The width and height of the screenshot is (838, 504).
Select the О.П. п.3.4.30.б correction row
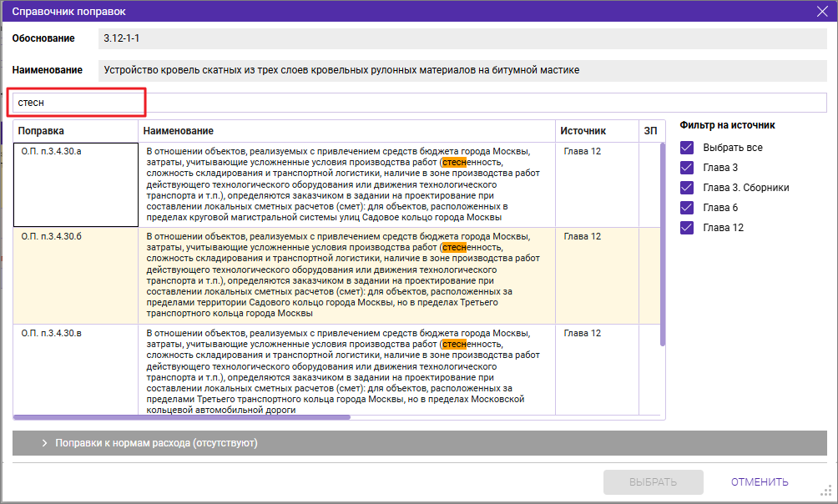(x=336, y=276)
